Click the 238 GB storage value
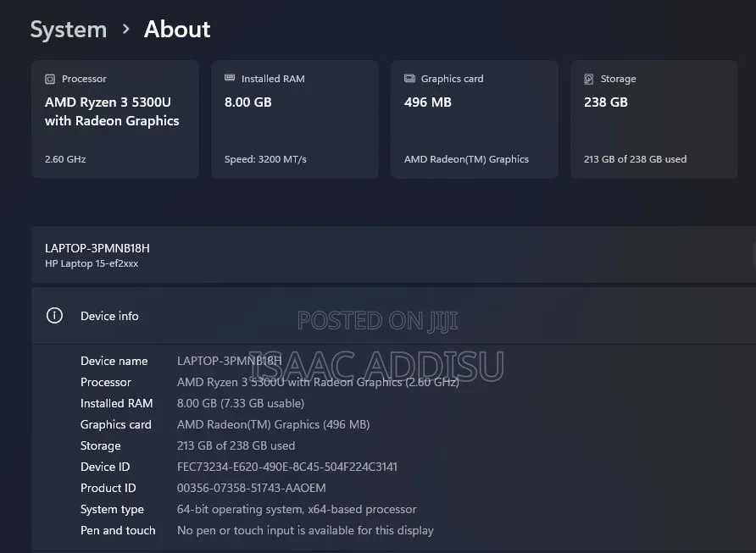Image resolution: width=756 pixels, height=553 pixels. pyautogui.click(x=606, y=102)
